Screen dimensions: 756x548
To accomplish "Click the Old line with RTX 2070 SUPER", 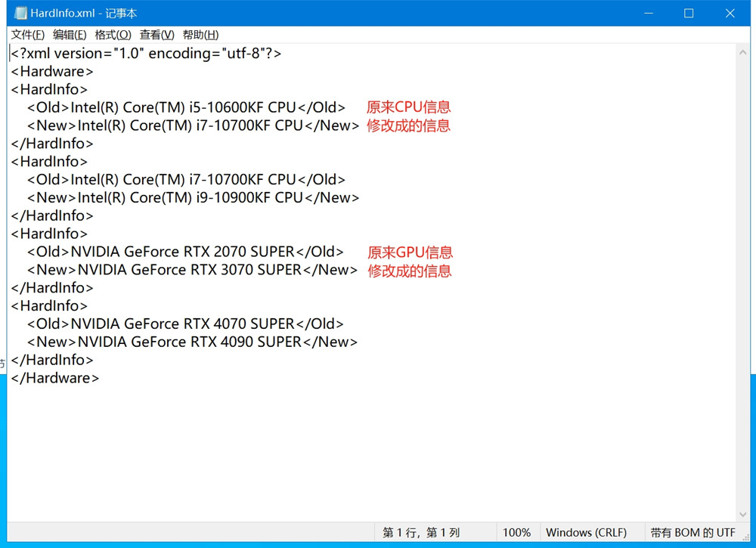I will tap(185, 252).
